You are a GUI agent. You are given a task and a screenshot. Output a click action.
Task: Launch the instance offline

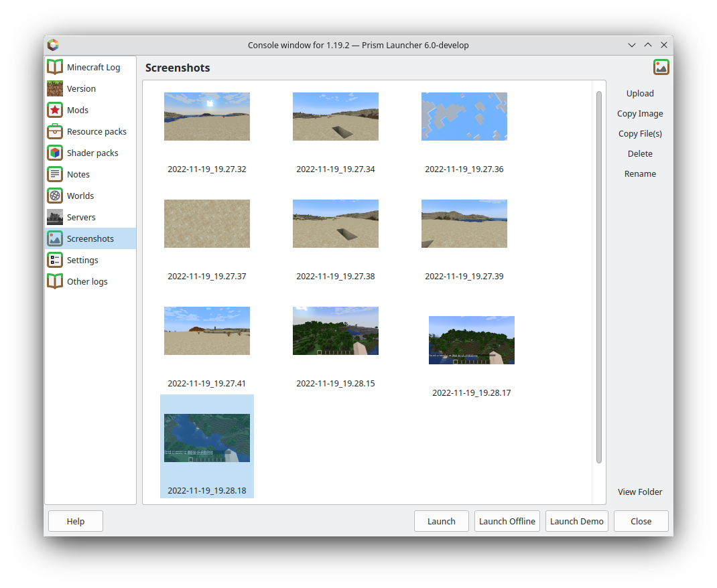(507, 521)
